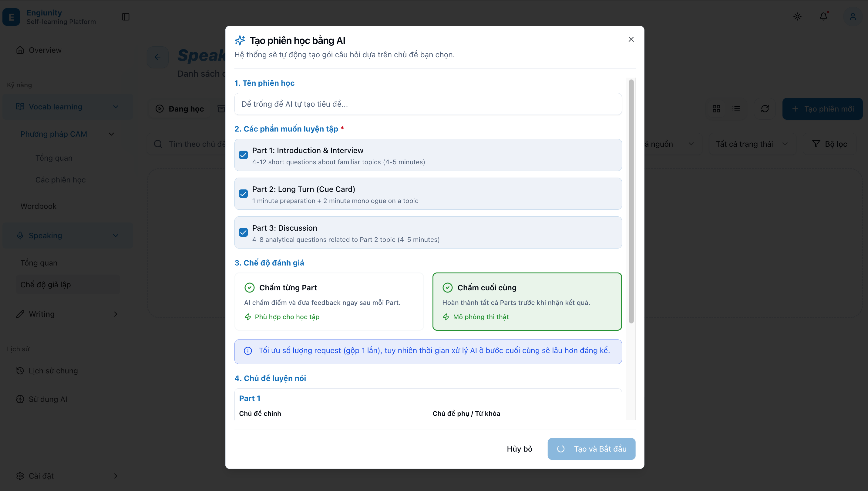Switch to grid view icon
The width and height of the screenshot is (868, 491).
[716, 109]
